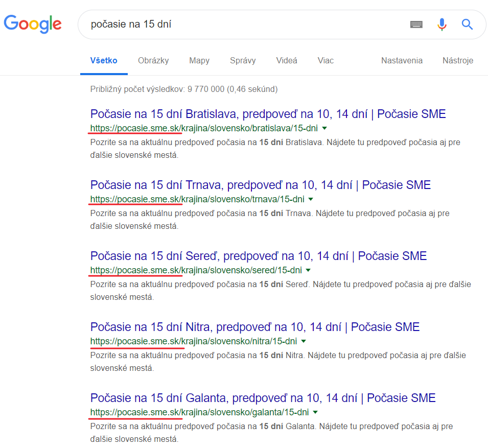Open the cached page arrow for Sereď result
This screenshot has height=448, width=488.
pos(309,270)
